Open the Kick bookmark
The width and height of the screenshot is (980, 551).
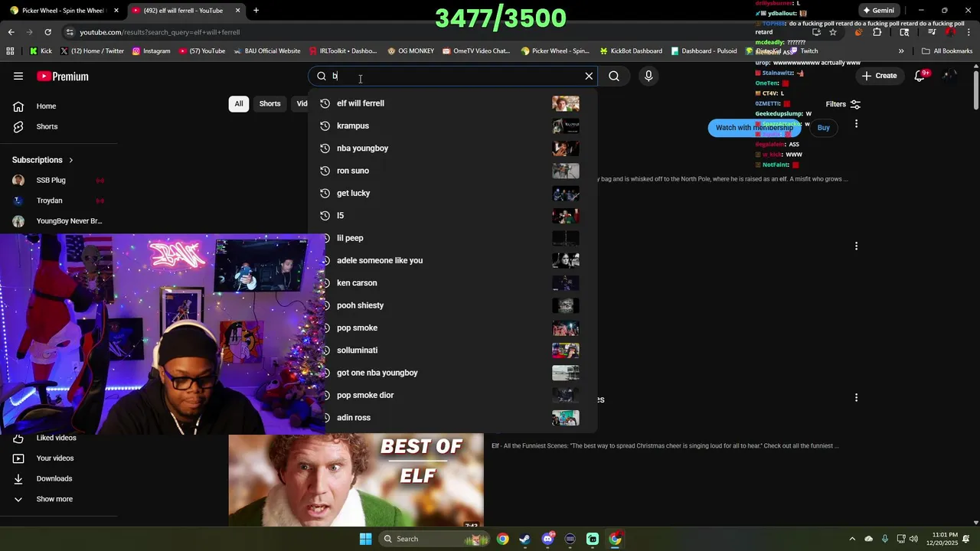pos(41,51)
